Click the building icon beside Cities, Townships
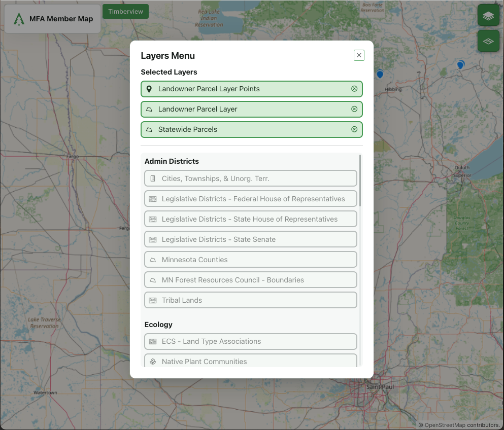 click(153, 178)
